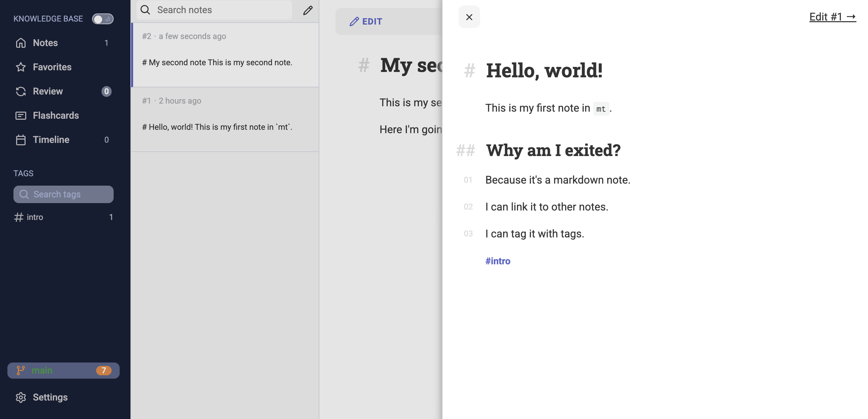Viewport: 868px width, 419px height.
Task: Open the Favorites section via star icon
Action: click(21, 67)
